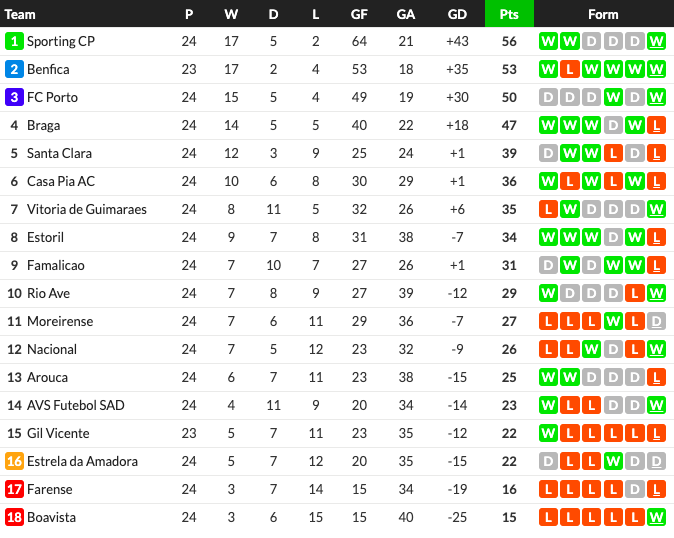Open the Vitoria de Guimaraes team link
Viewport: 674px width, 538px height.
tap(86, 209)
